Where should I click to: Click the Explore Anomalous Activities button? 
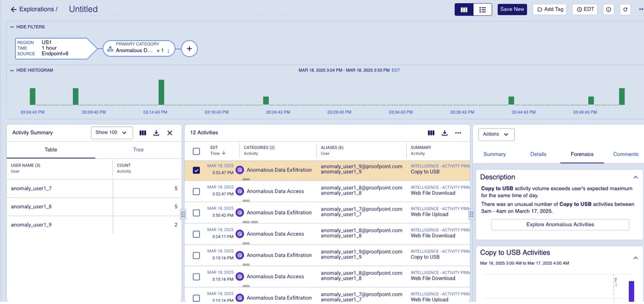point(560,224)
